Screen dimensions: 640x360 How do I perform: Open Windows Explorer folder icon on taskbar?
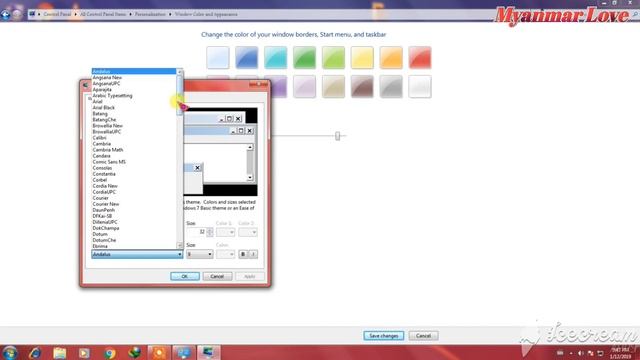tap(60, 353)
